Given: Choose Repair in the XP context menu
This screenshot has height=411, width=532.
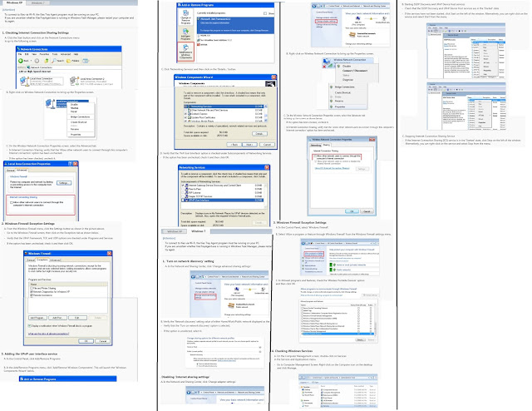Looking at the screenshot, I should 74,111.
